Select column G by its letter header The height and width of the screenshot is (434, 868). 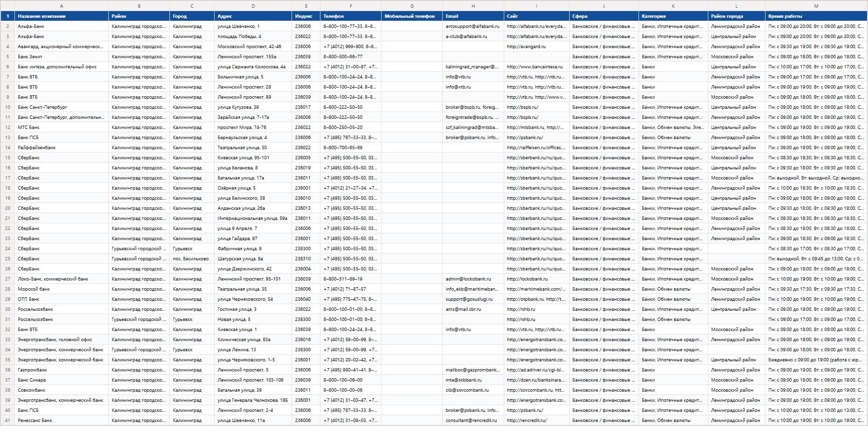[412, 6]
